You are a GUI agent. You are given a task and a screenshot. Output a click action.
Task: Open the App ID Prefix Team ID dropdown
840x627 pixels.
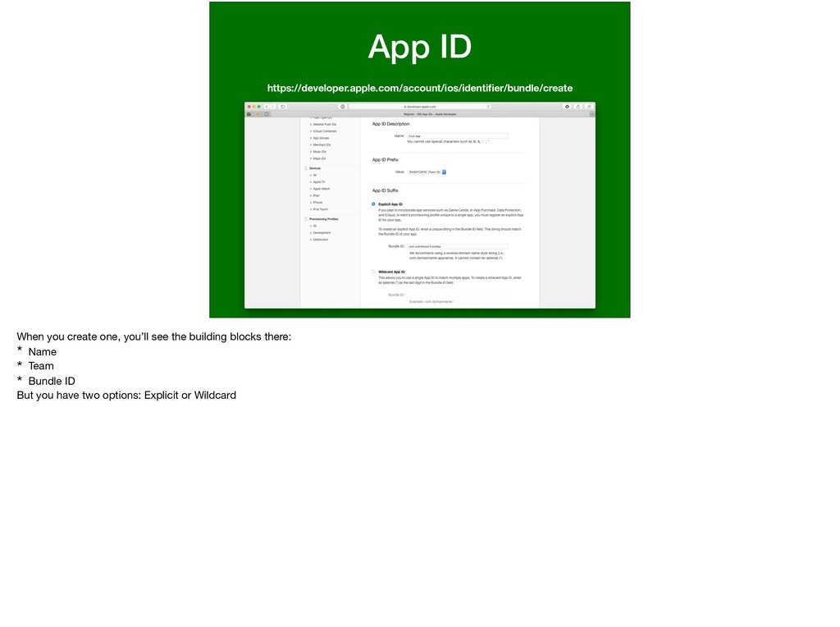coord(427,172)
